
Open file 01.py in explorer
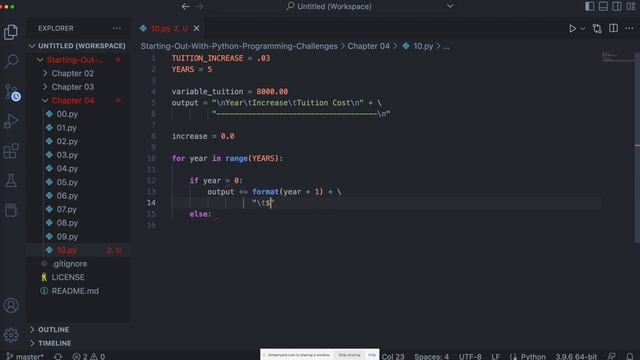pos(67,128)
